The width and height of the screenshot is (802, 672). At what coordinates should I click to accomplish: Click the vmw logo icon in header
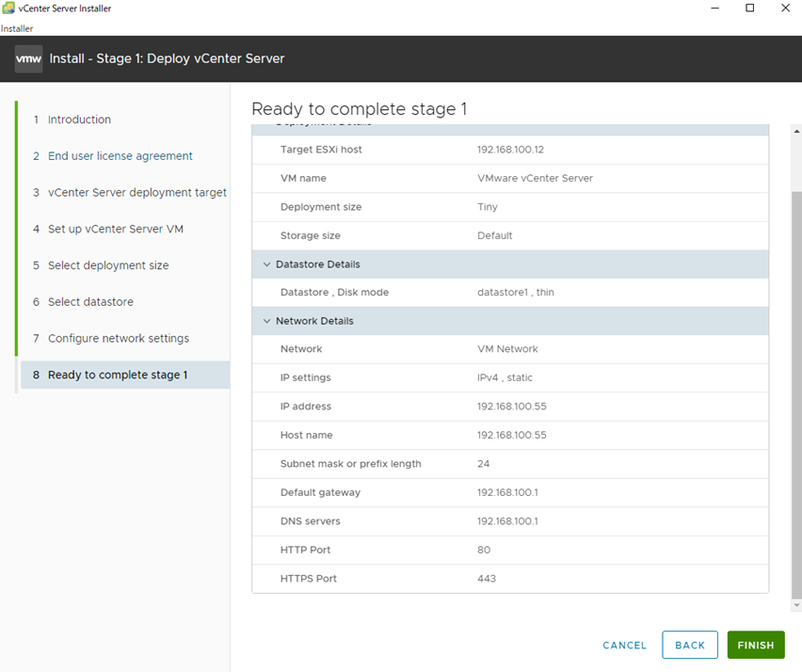tap(28, 58)
